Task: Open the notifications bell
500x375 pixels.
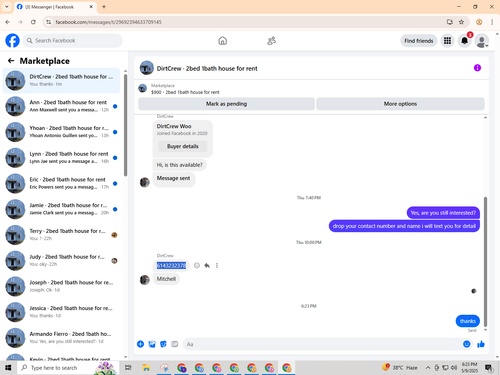Action: point(464,41)
